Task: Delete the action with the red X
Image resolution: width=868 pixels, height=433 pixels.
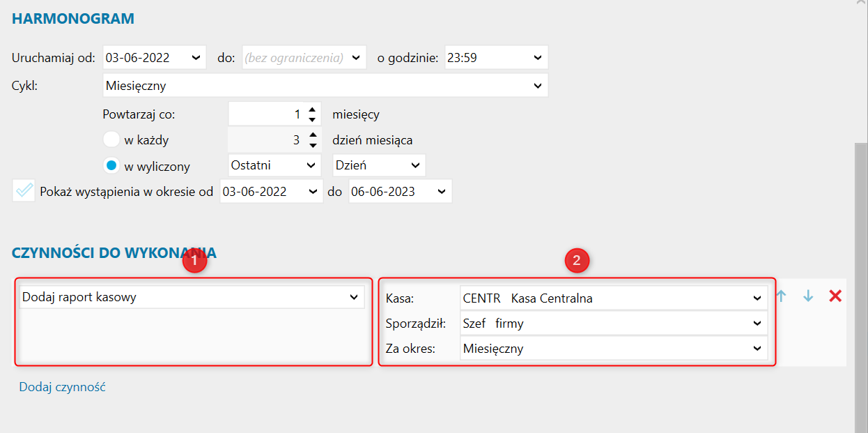Action: pyautogui.click(x=835, y=296)
